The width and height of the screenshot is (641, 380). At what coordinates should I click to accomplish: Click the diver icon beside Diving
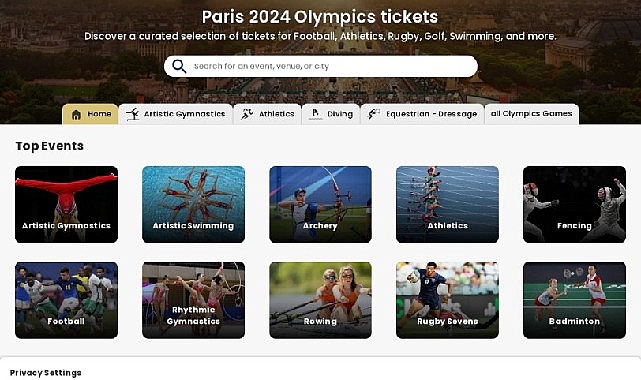pyautogui.click(x=315, y=114)
